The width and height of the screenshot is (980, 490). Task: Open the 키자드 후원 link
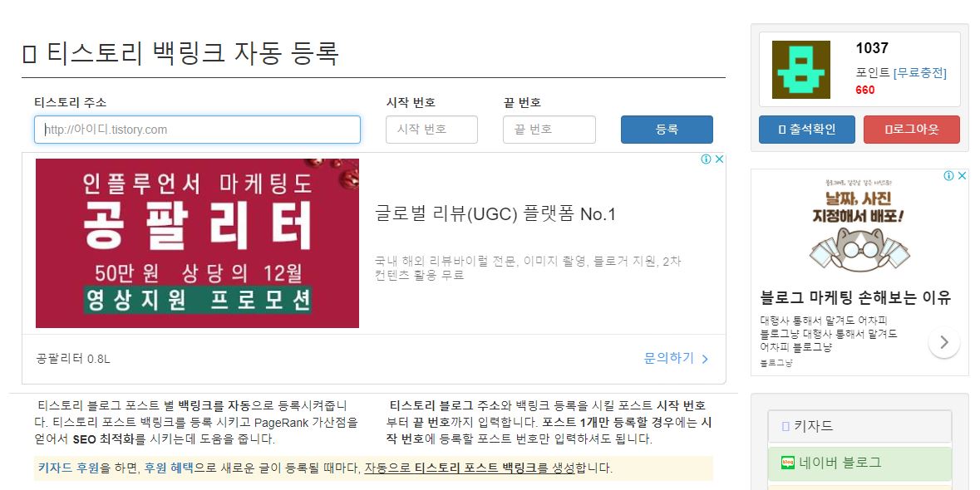click(68, 468)
